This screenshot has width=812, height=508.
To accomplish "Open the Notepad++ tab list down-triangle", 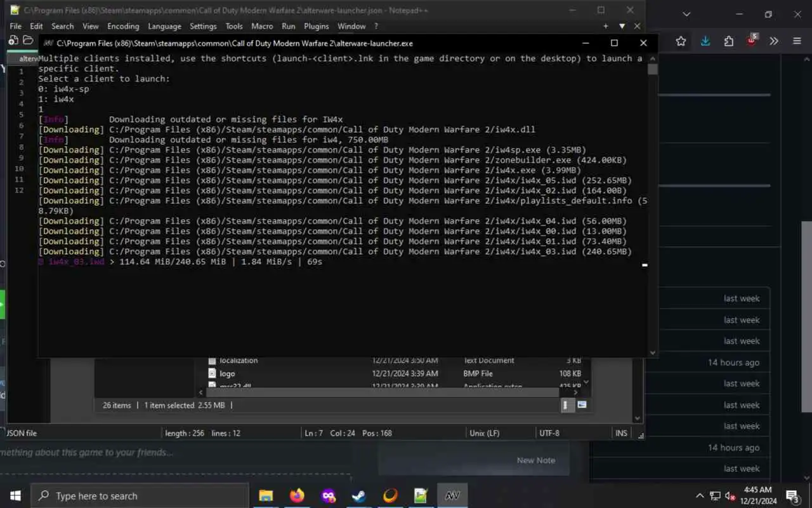I will point(622,26).
